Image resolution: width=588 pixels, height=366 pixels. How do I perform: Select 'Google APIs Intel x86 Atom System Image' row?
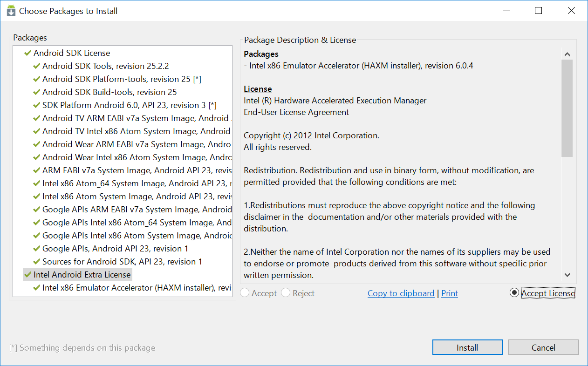137,236
